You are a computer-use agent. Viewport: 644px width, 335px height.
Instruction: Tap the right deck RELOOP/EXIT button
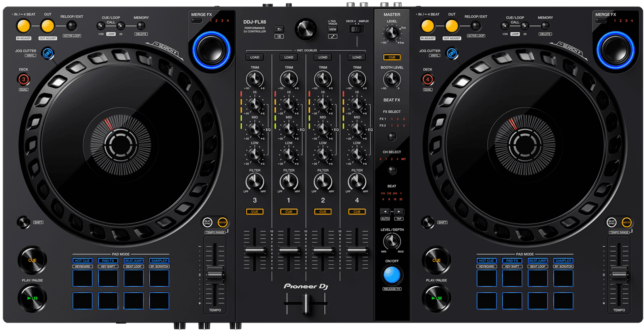tap(475, 26)
